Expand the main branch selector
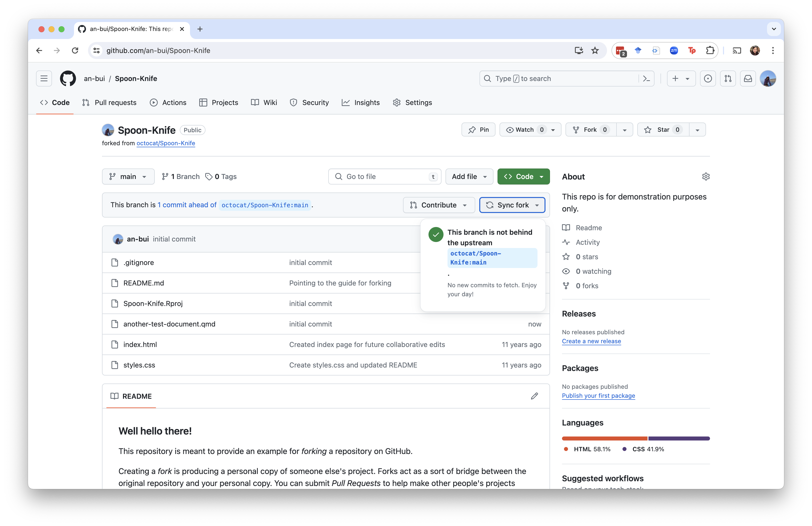Image resolution: width=812 pixels, height=526 pixels. [128, 176]
